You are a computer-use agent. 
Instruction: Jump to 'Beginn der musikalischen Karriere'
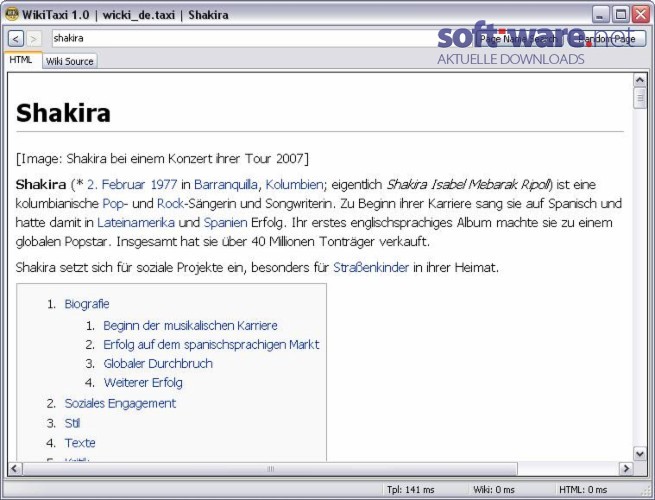[x=190, y=325]
